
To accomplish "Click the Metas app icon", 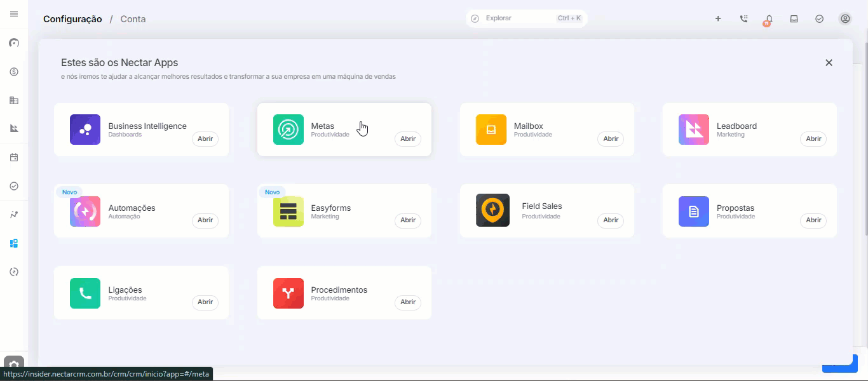I will (288, 130).
